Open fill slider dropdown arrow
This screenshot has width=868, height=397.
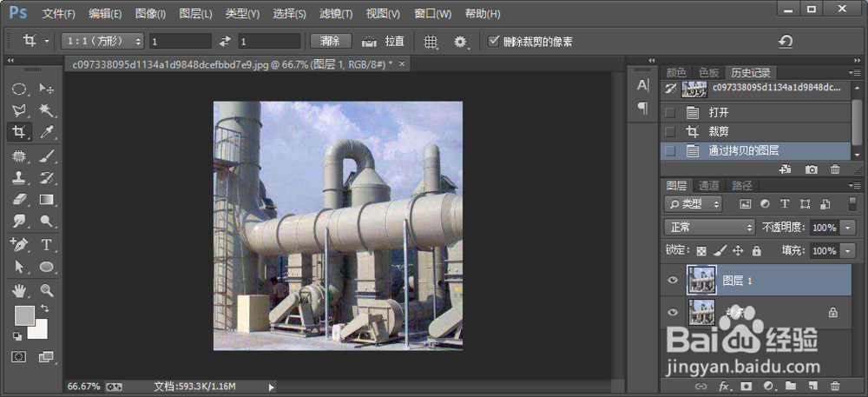click(x=848, y=251)
